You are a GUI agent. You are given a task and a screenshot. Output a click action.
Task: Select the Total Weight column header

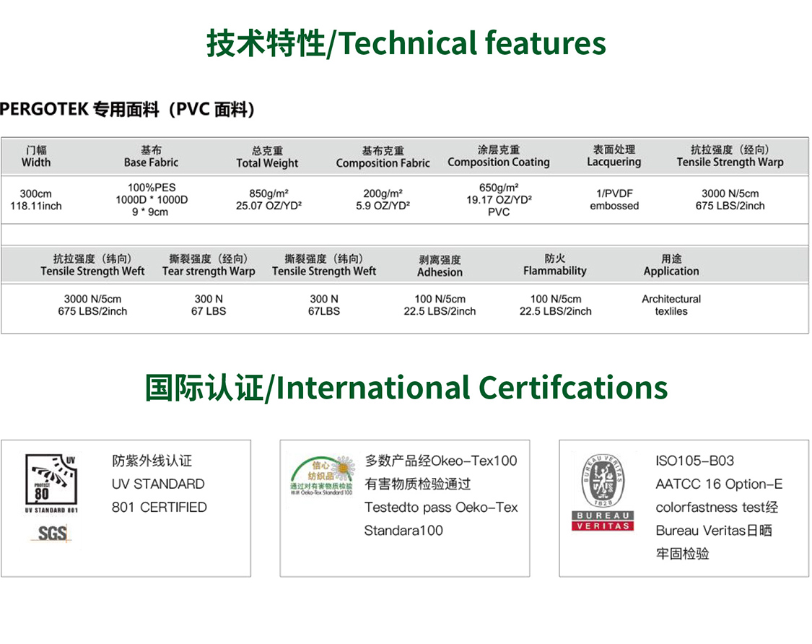pyautogui.click(x=267, y=157)
